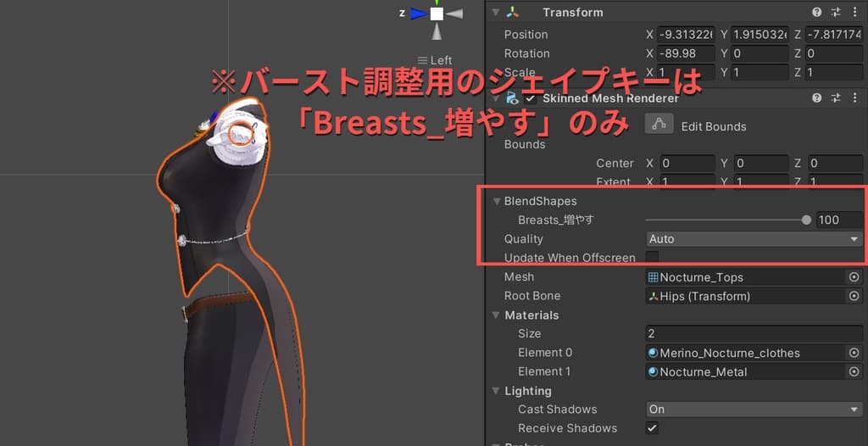Click the Materials Size field showing 2

pyautogui.click(x=754, y=333)
